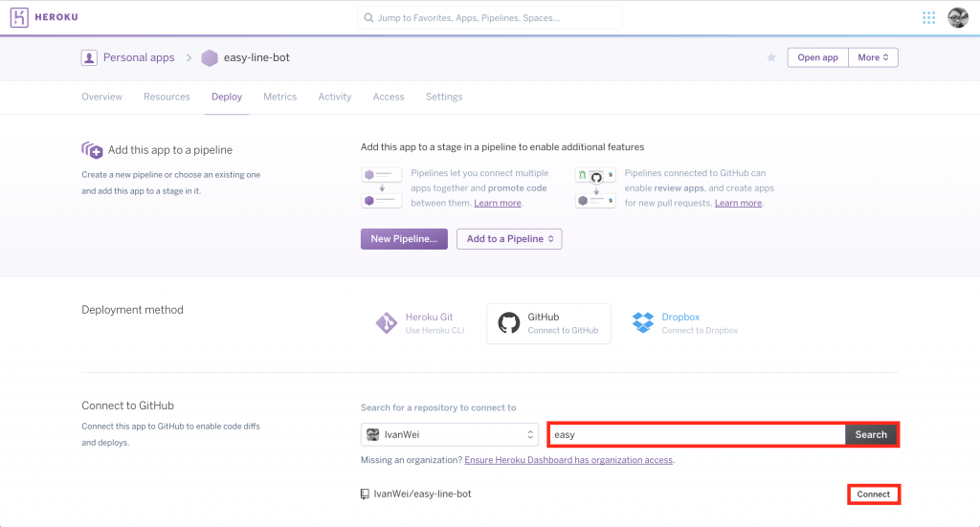Click the Dropbox logo icon

click(x=642, y=322)
